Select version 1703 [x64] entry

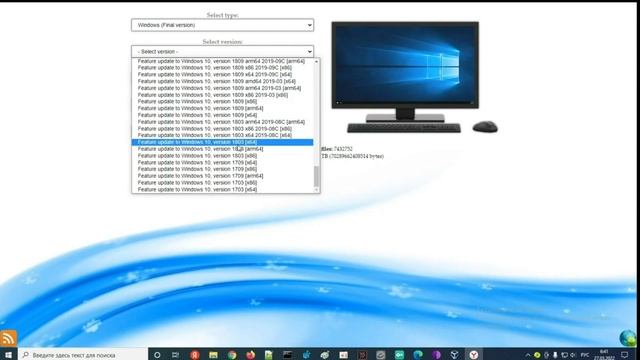click(222, 189)
